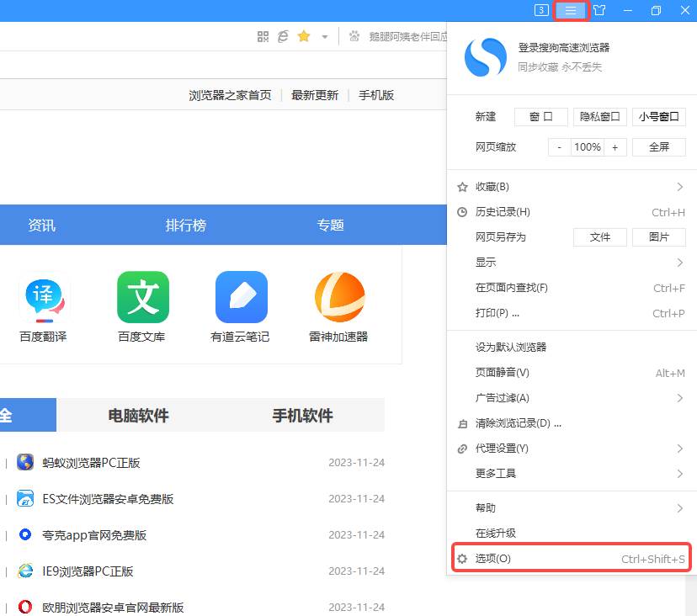The width and height of the screenshot is (697, 616).
Task: Open a new 窗口 window
Action: (541, 117)
